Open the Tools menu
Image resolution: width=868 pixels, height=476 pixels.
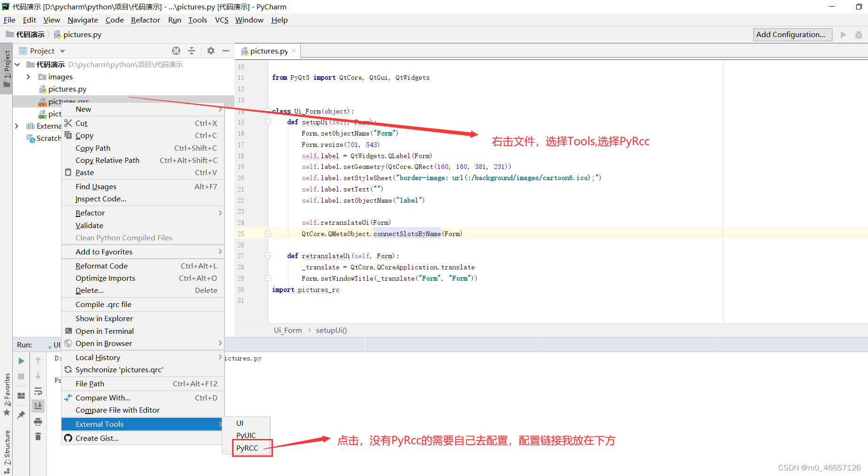point(198,20)
